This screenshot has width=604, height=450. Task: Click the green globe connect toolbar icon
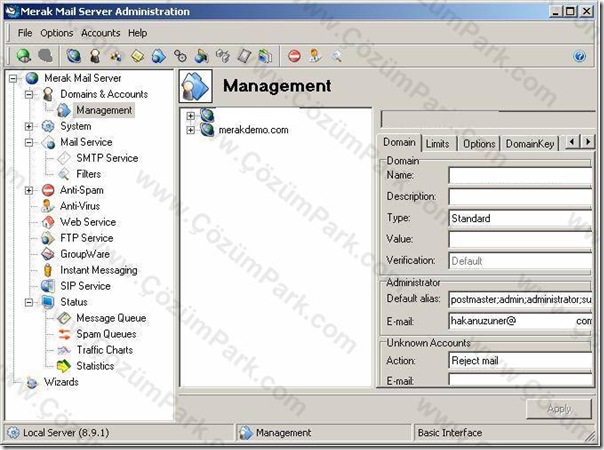click(24, 56)
